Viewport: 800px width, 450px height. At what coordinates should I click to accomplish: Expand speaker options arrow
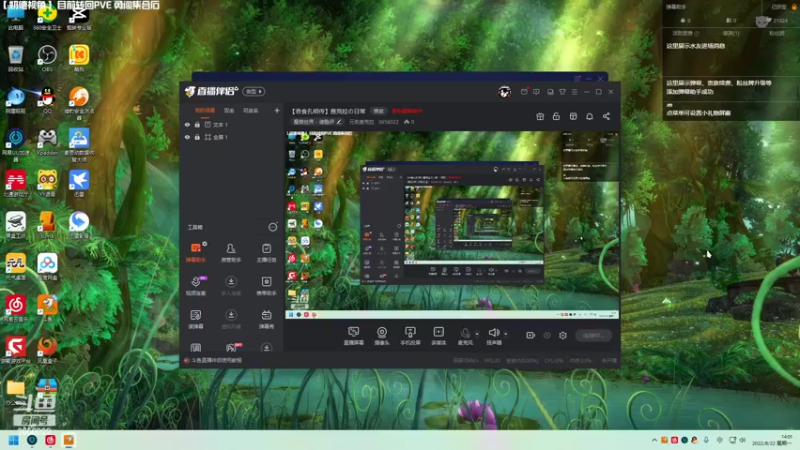(x=506, y=334)
